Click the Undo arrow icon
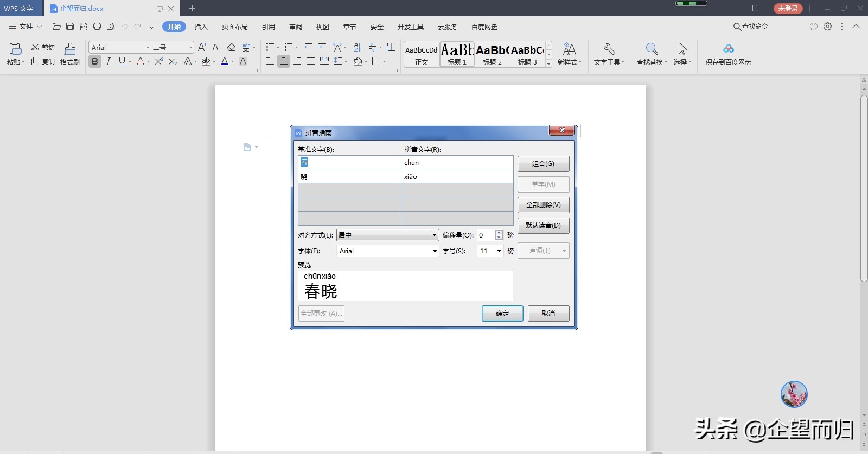The image size is (868, 454). point(124,26)
